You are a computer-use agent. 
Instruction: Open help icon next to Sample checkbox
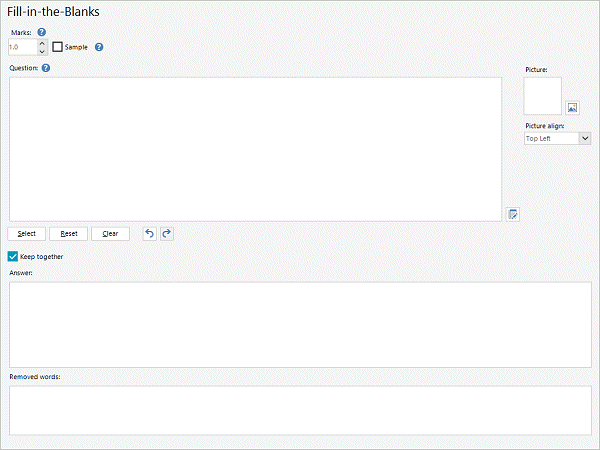point(99,47)
